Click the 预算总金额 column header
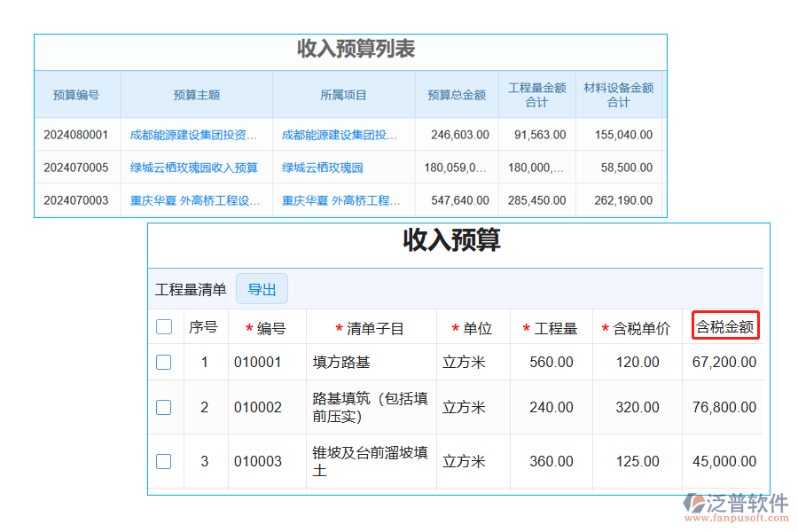798x532 pixels. click(458, 94)
